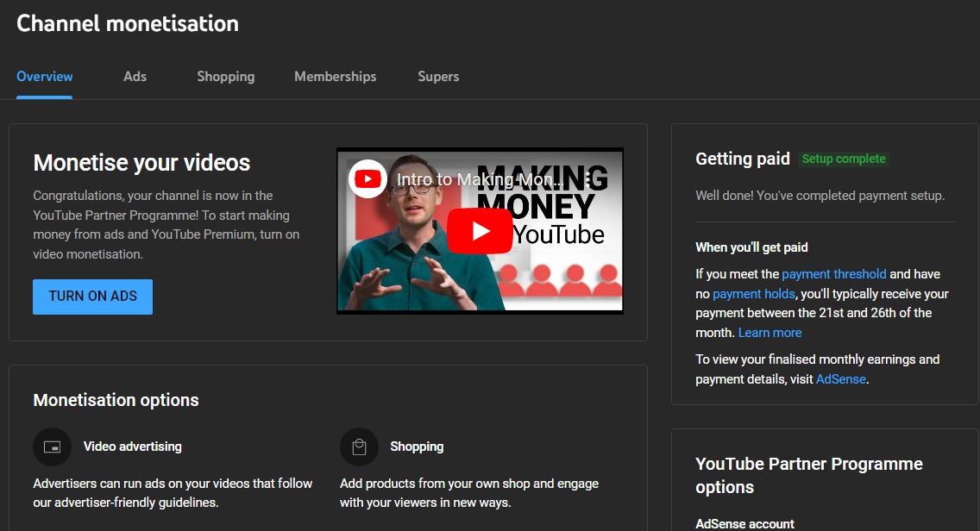Switch to the Ads tab
The image size is (980, 531).
pyautogui.click(x=135, y=76)
